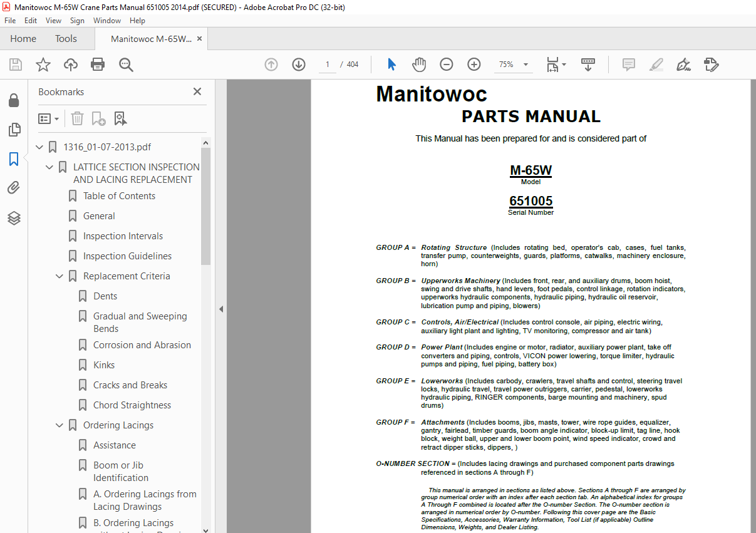Add document to favorites star icon
Image resolution: width=756 pixels, height=533 pixels.
tap(43, 65)
